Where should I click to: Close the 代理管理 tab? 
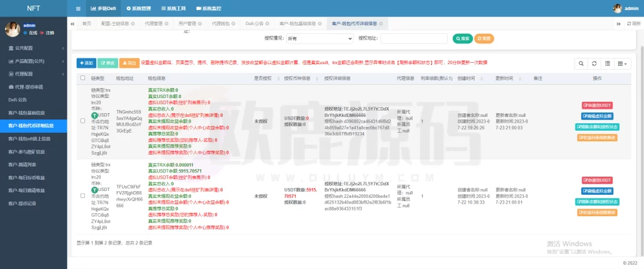click(166, 24)
